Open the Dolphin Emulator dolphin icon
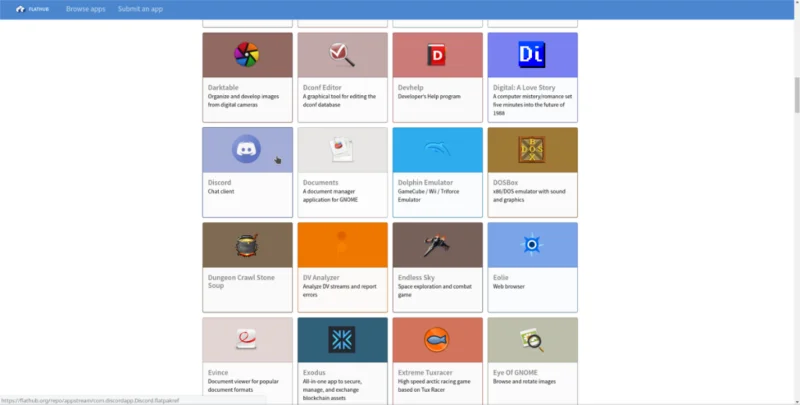 coord(437,148)
